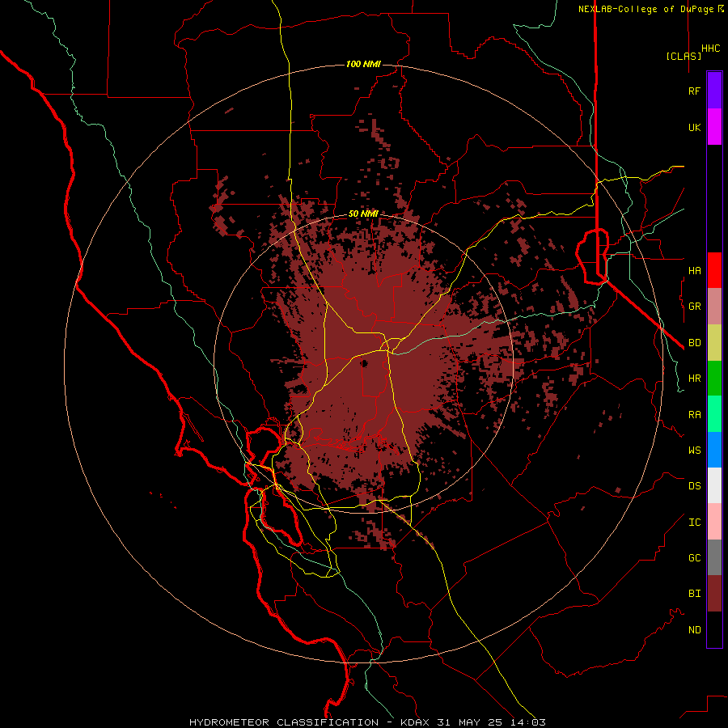Click the RA mint-green legend swatch
Viewport: 728px width, 728px height.
[714, 414]
